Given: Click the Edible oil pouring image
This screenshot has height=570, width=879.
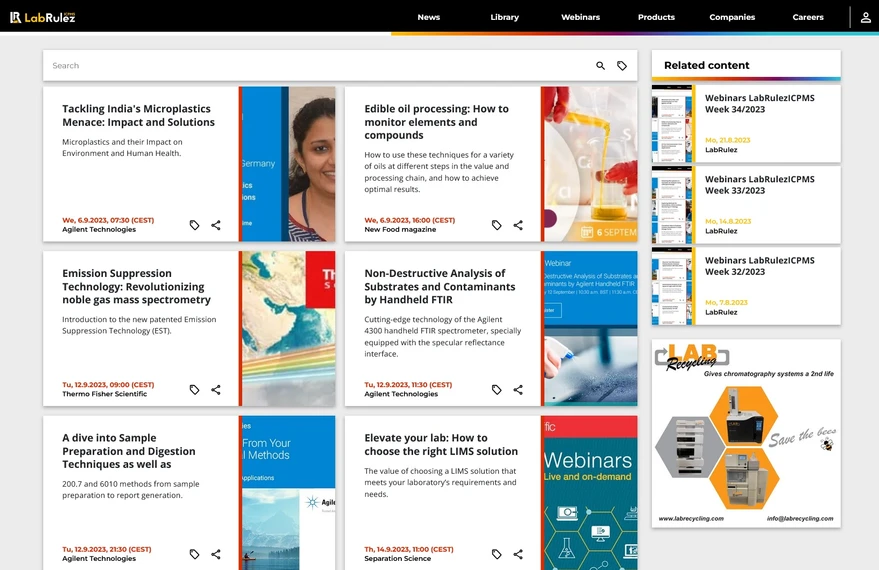Looking at the screenshot, I should pos(590,164).
